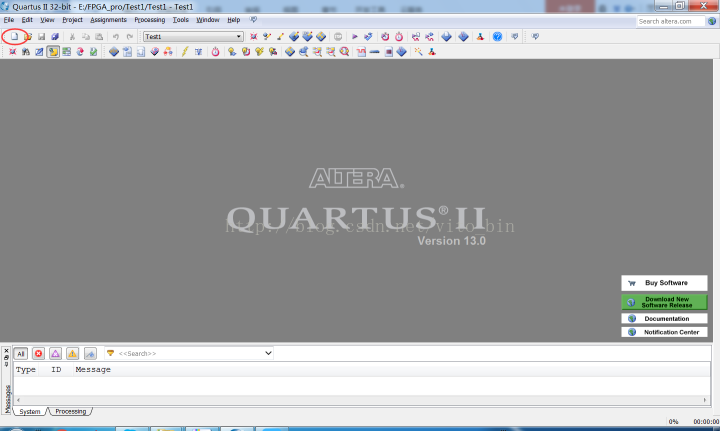Viewport: 720px width, 431px height.
Task: Open the Test1 project dropdown
Action: [193, 36]
